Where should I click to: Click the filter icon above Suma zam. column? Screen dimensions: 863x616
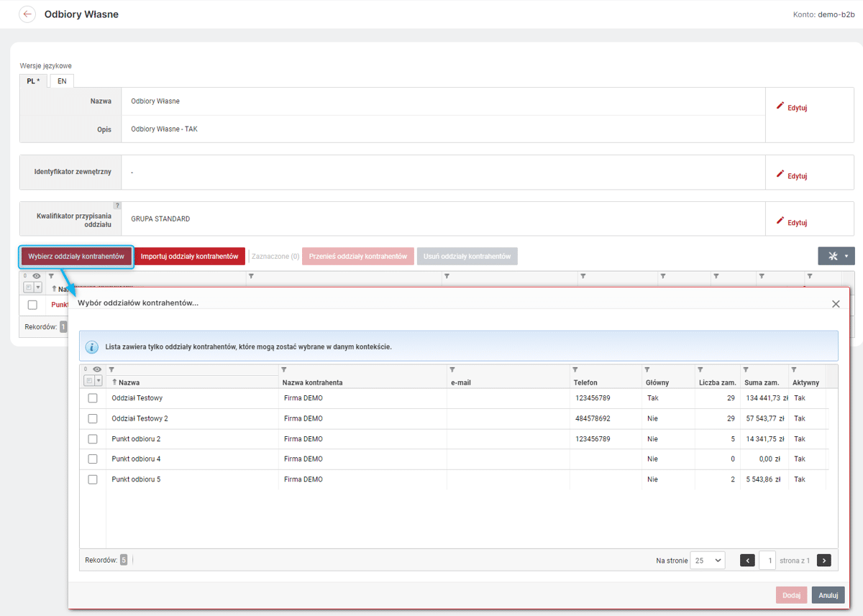coord(746,369)
